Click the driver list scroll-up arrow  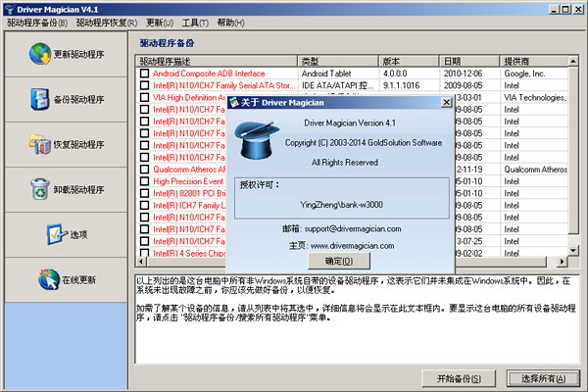(x=573, y=61)
